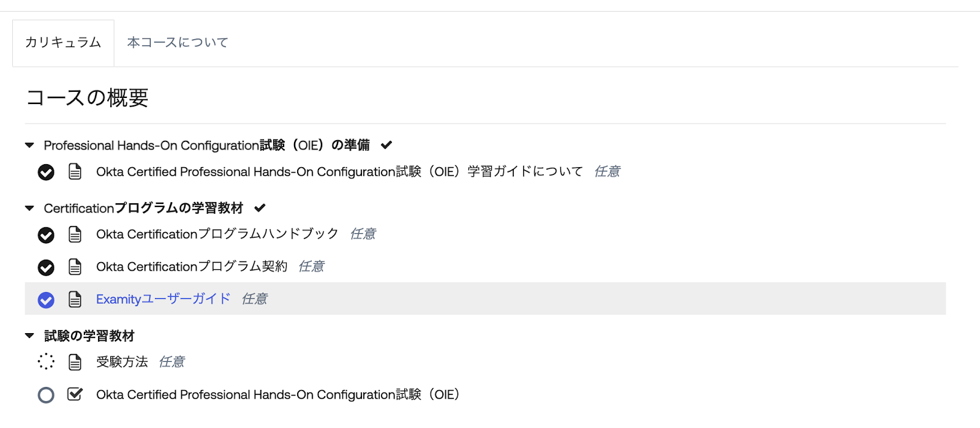Select empty circle for Okta Certified Professional exam
The height and width of the screenshot is (428, 980).
pos(46,395)
